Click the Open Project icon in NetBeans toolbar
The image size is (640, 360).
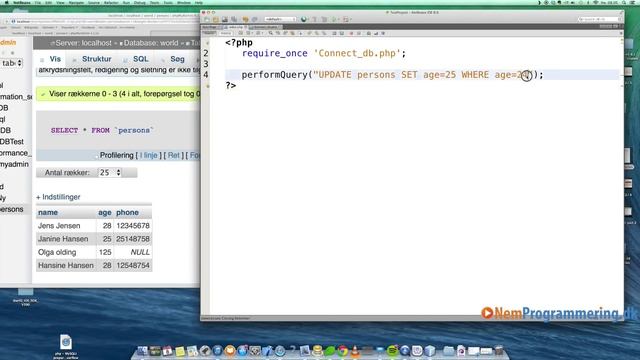pyautogui.click(x=225, y=19)
